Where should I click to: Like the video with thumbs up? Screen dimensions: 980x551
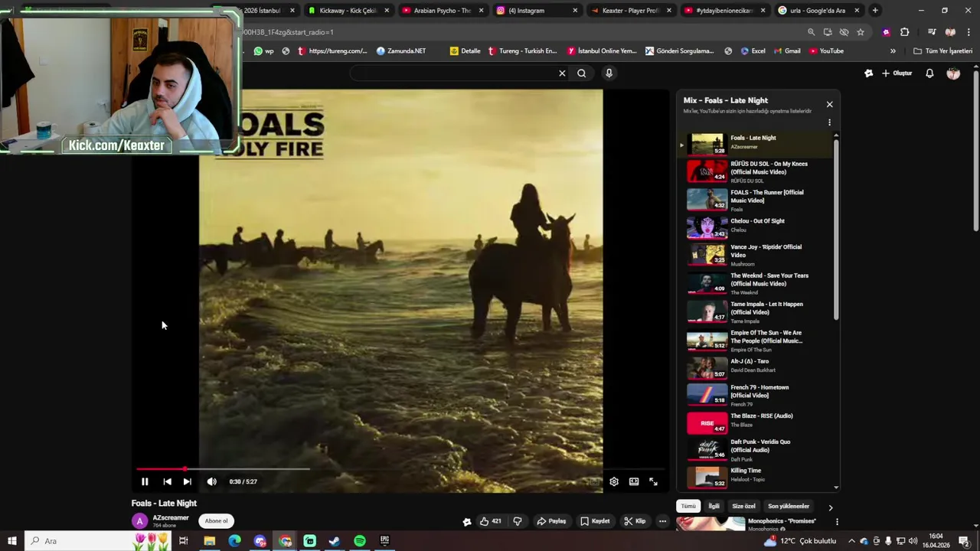[x=490, y=521]
